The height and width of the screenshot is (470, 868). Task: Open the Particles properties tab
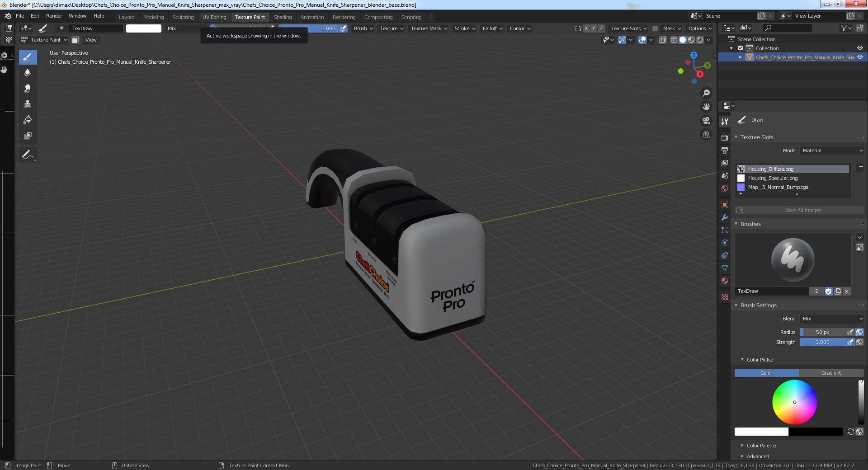[725, 230]
